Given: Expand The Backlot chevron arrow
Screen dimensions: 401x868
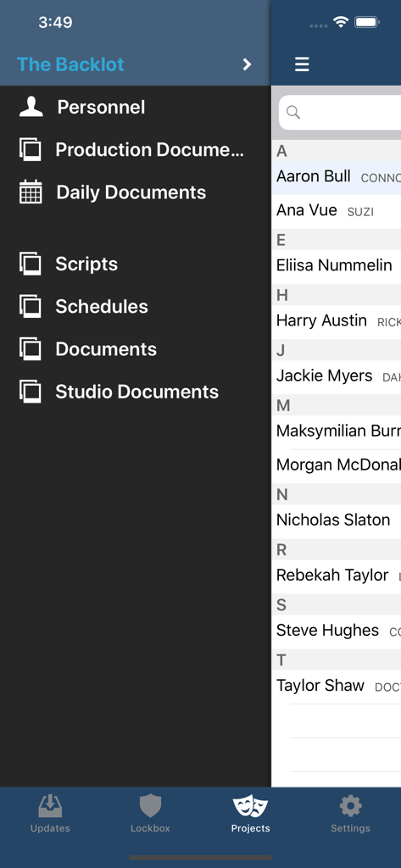Looking at the screenshot, I should (247, 64).
